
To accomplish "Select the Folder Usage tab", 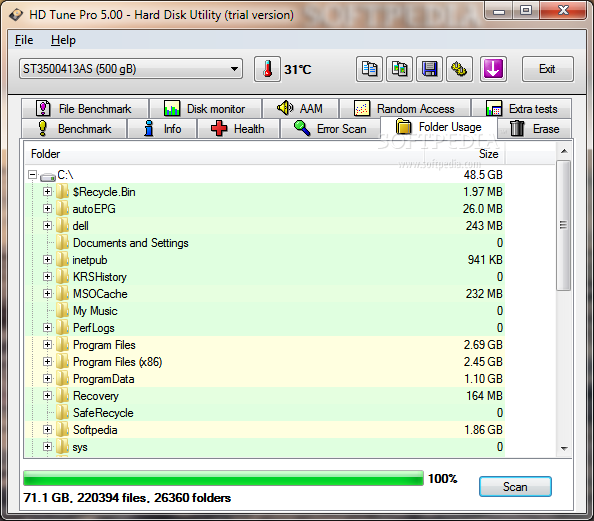I will 439,127.
